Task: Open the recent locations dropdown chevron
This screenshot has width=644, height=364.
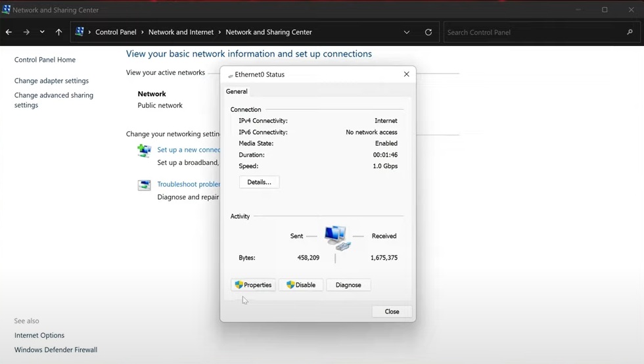Action: click(42, 32)
